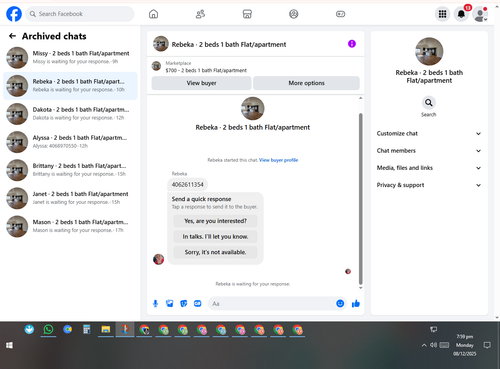
Task: Click the taskbar clock and date
Action: [465, 345]
